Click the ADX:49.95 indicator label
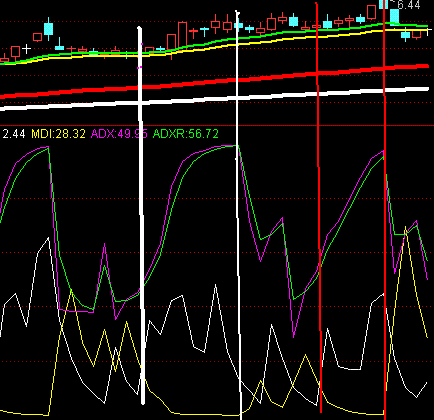434x420 pixels. 119,134
